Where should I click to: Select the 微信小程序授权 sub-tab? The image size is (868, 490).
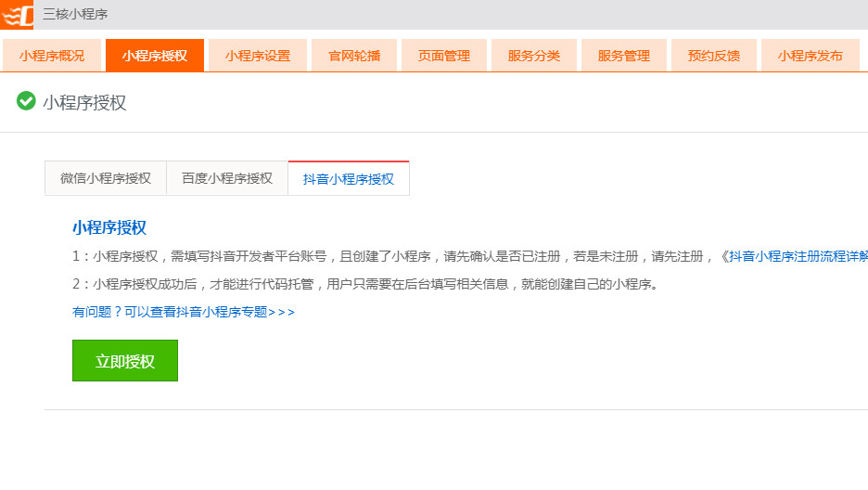106,178
